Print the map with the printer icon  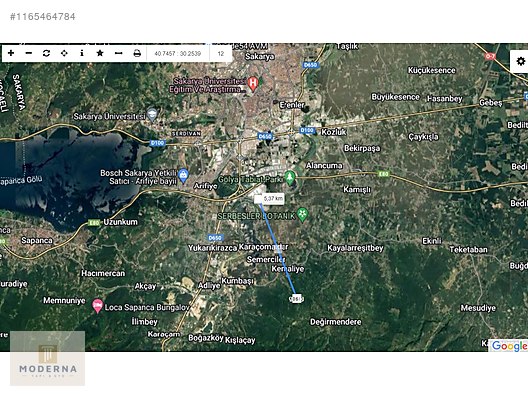[x=137, y=53]
